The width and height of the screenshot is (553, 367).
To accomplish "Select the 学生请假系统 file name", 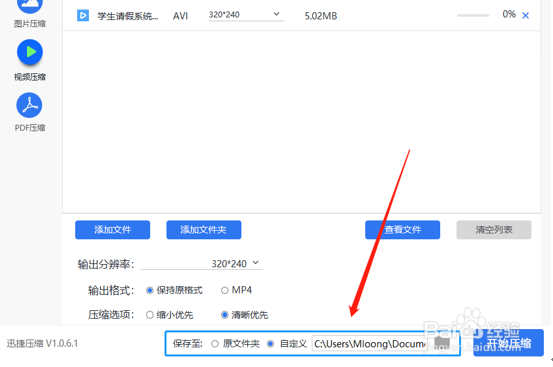I will pyautogui.click(x=128, y=16).
